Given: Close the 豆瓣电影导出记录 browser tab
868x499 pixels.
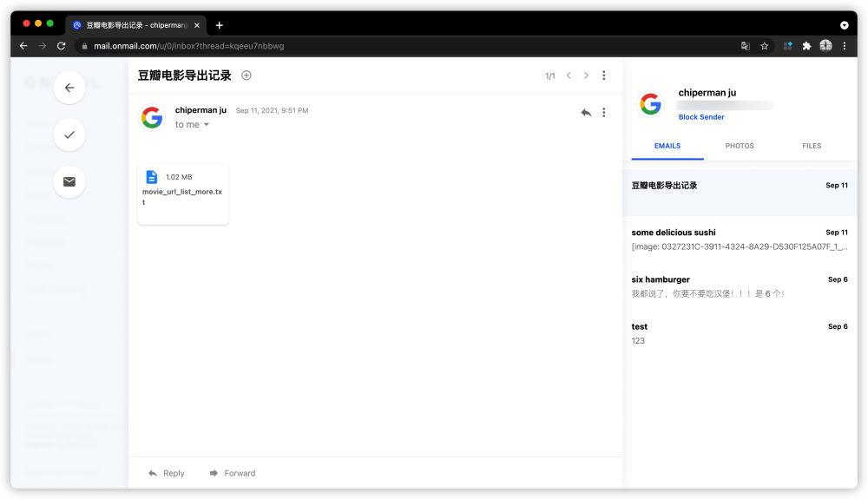Looking at the screenshot, I should pos(196,25).
